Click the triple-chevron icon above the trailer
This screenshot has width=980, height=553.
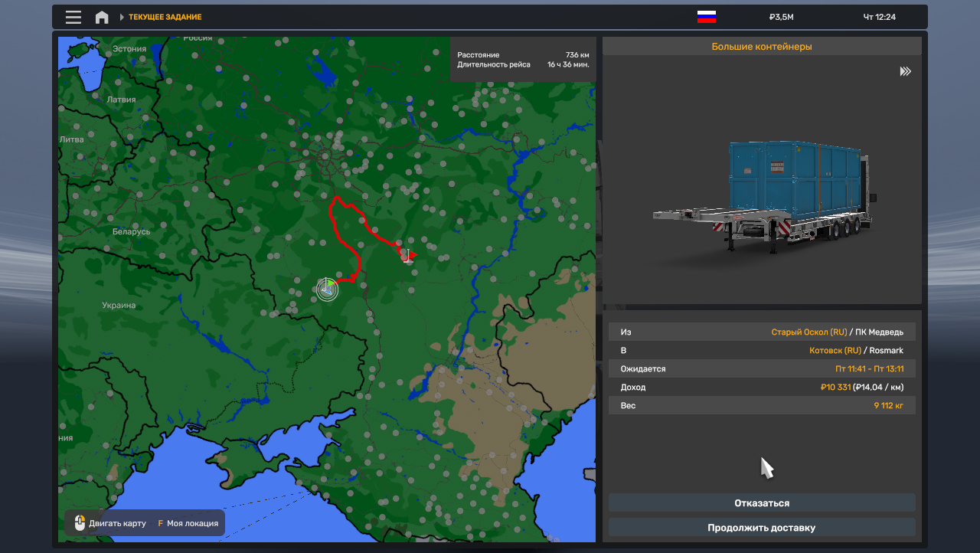pos(906,71)
